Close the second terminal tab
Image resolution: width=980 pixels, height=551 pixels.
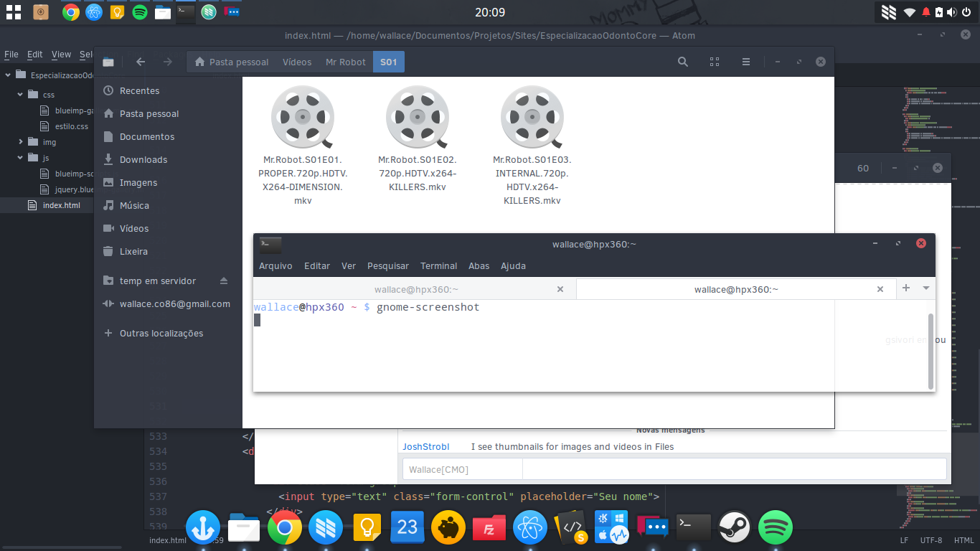(880, 289)
